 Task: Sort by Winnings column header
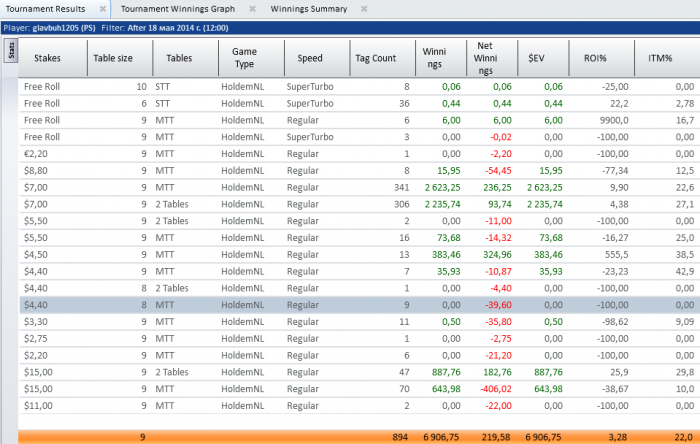click(441, 58)
